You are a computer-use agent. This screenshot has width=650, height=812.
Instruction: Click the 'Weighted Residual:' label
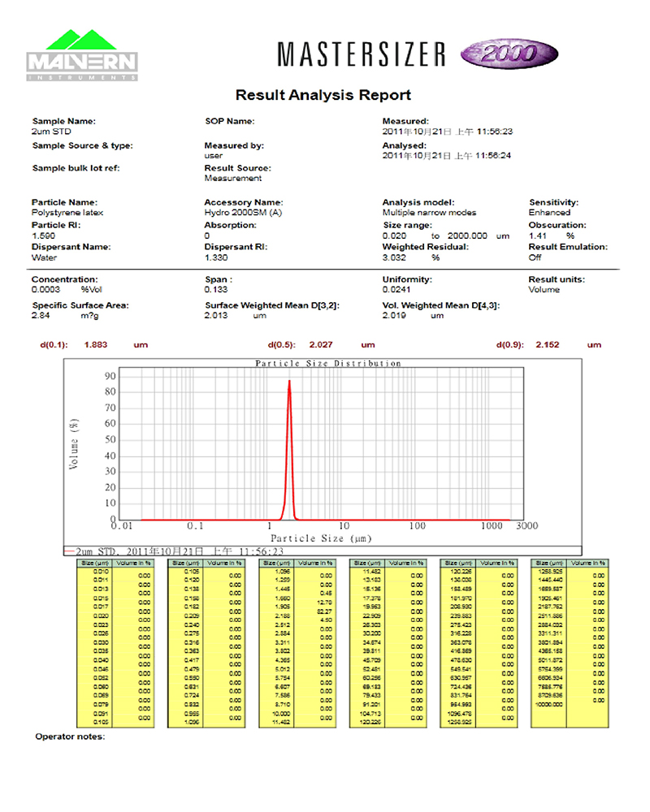click(426, 247)
